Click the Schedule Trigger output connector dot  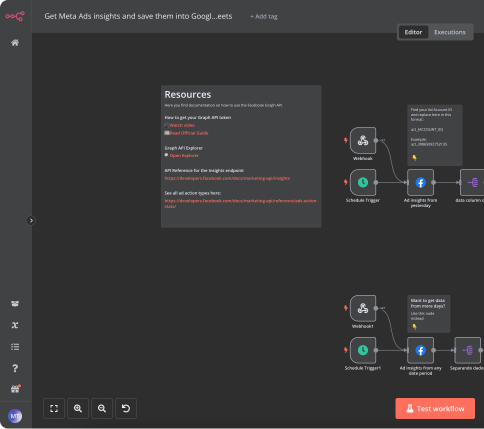(x=376, y=182)
